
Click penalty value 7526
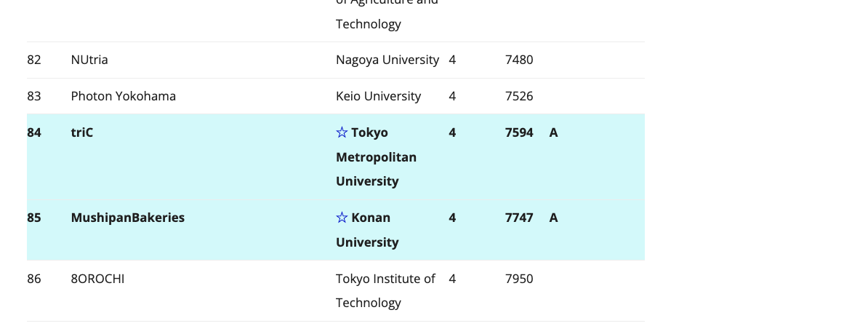tap(519, 96)
